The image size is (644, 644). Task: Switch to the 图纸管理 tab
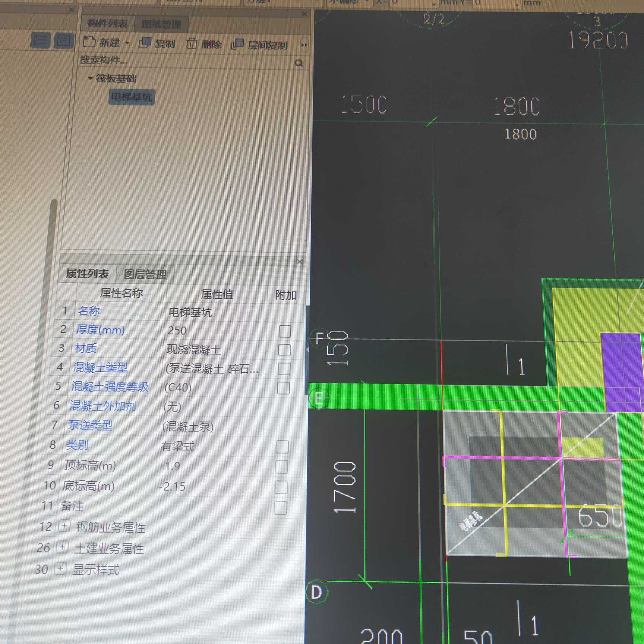pos(161,25)
